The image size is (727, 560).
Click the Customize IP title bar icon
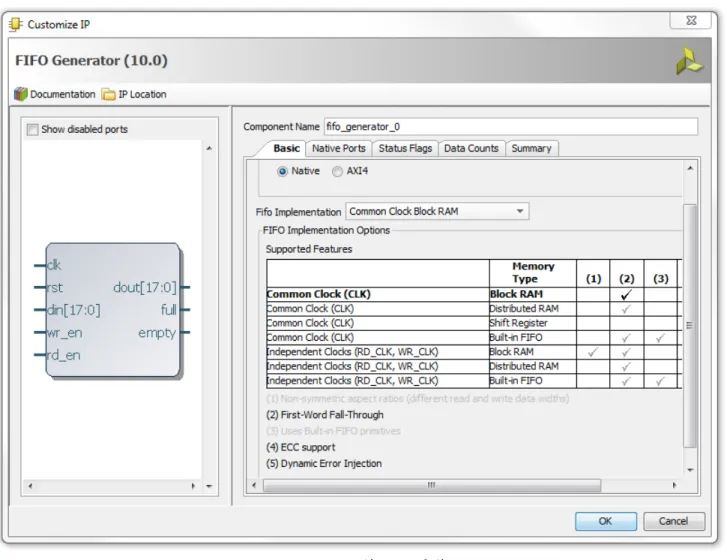click(16, 24)
